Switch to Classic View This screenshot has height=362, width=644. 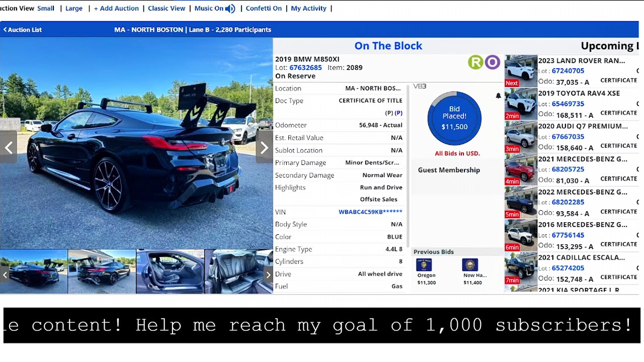[x=167, y=9]
